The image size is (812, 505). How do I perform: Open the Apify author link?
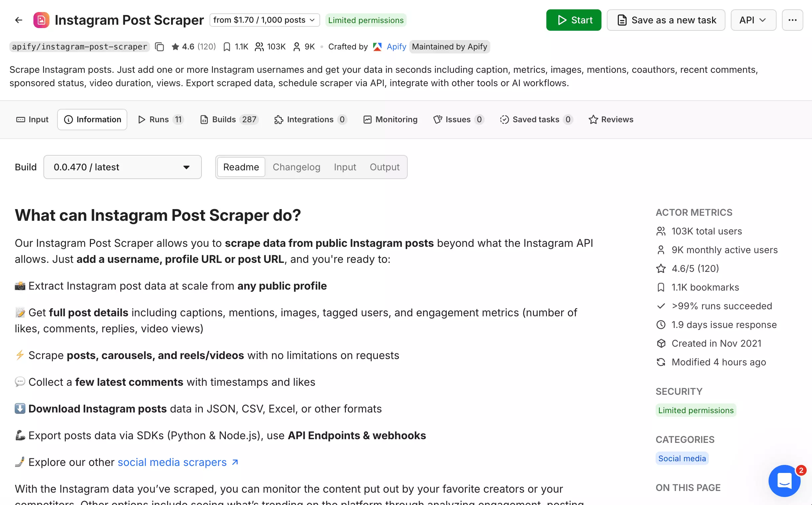pos(396,47)
